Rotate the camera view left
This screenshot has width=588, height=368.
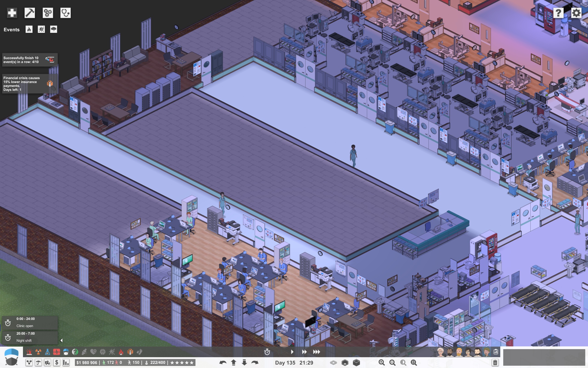223,363
